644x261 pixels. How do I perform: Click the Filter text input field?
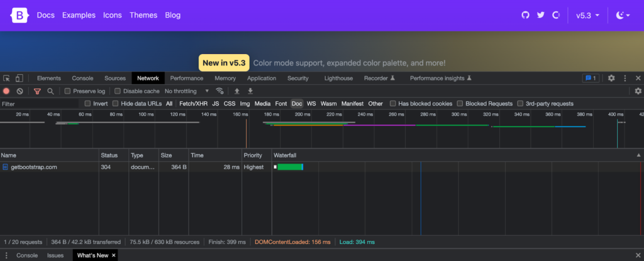tap(40, 104)
